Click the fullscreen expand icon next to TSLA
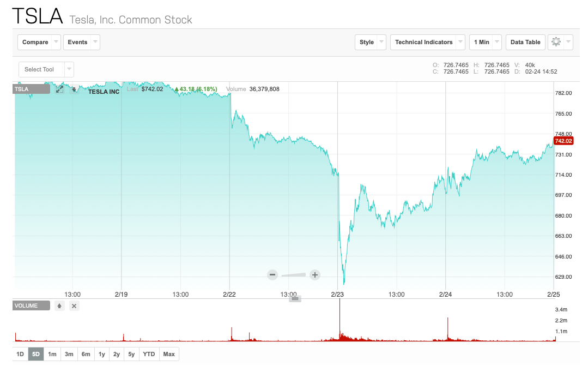 click(60, 89)
